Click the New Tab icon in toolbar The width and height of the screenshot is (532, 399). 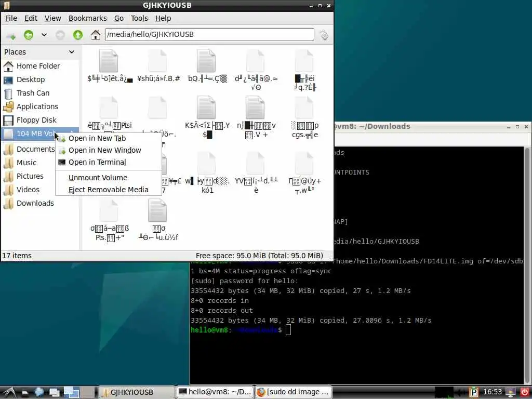[x=11, y=35]
